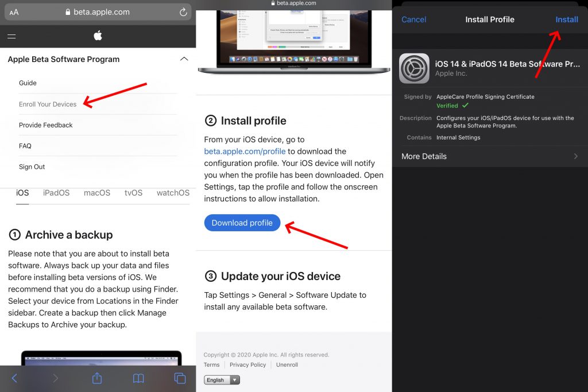Image resolution: width=588 pixels, height=392 pixels.
Task: Cancel the Install Profile dialog
Action: 413,20
